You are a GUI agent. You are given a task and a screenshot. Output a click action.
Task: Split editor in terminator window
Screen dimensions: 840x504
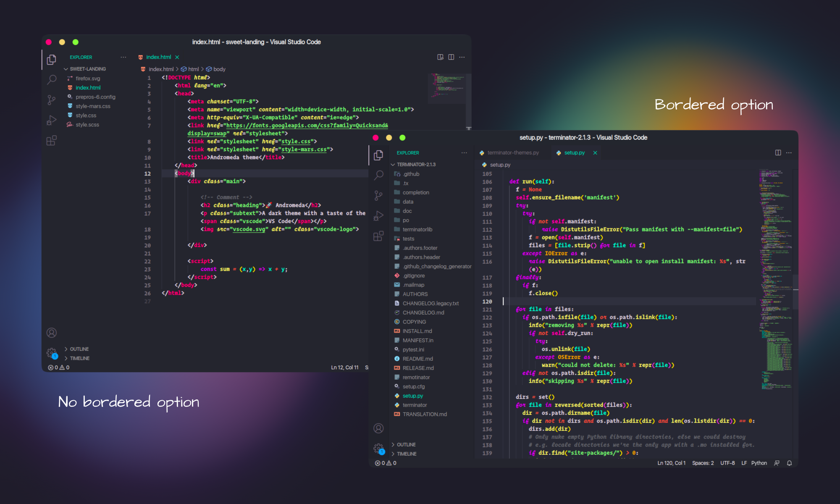coord(778,152)
